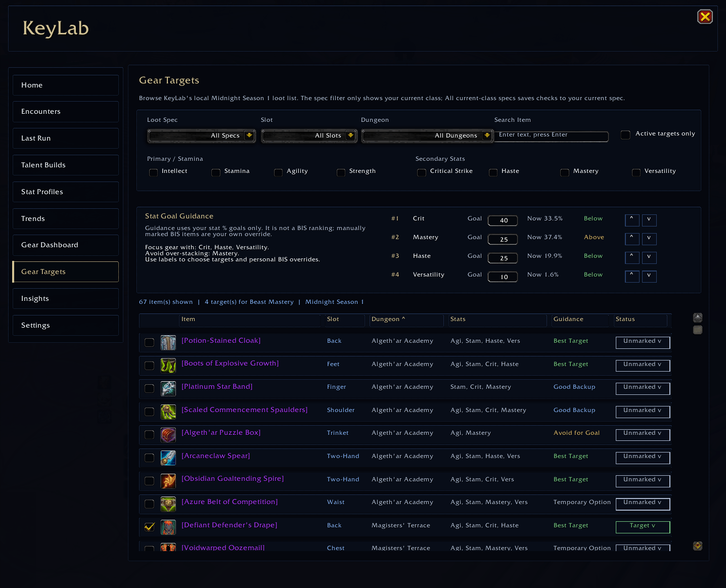Open status dropdown for Algeth'ar Puzzle Box
Image resolution: width=726 pixels, height=588 pixels.
click(x=643, y=434)
